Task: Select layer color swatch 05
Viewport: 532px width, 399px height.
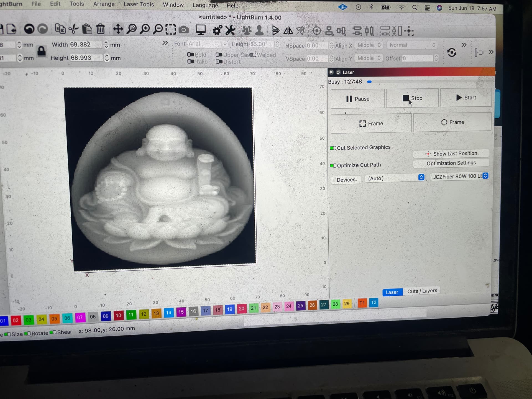Action: (x=54, y=318)
